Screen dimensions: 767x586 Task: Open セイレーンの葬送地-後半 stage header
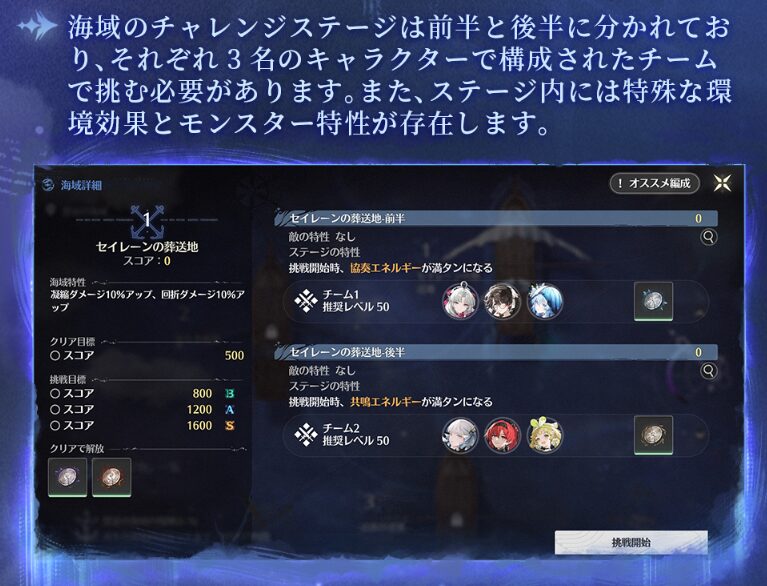coord(496,352)
